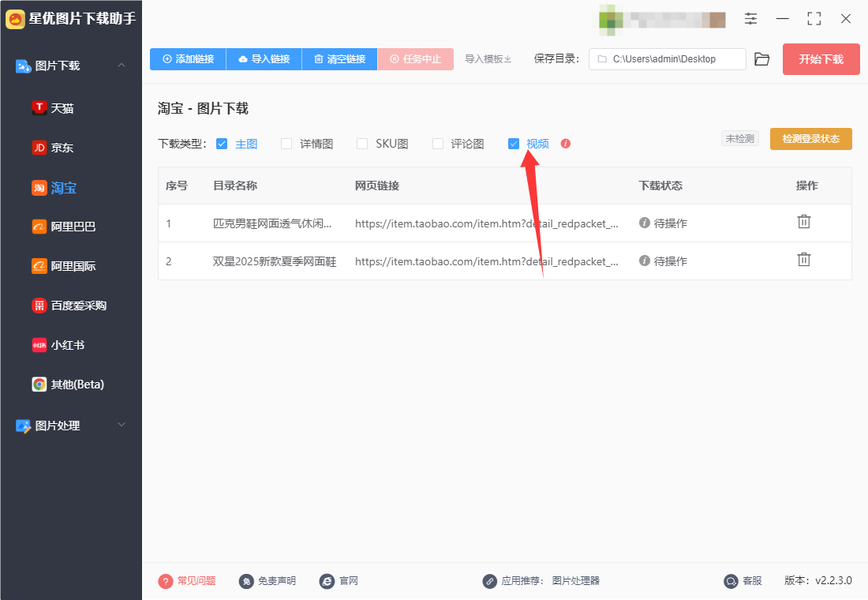This screenshot has width=868, height=600.
Task: Click the 免责声明 text link
Action: point(277,580)
